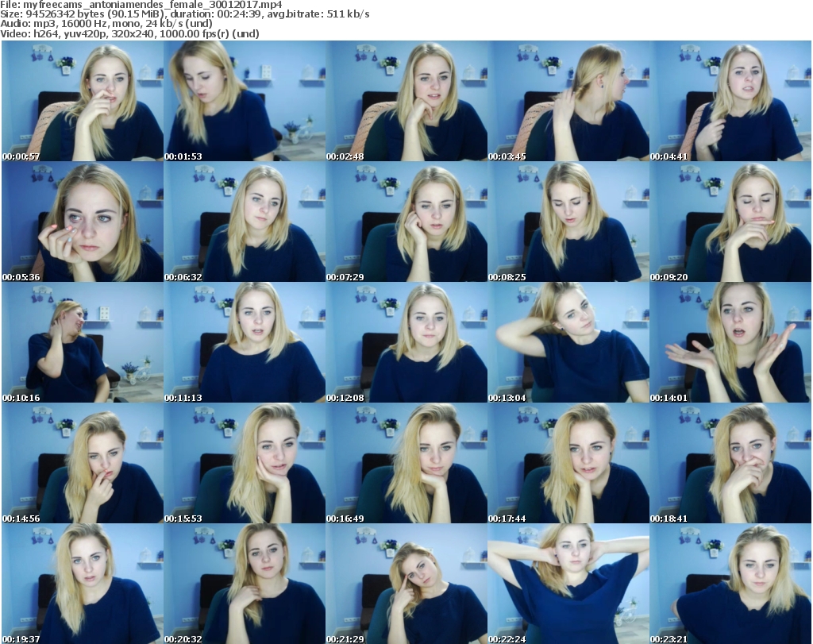
Task: Click the frame stamped 00:14:01
Action: pos(730,343)
